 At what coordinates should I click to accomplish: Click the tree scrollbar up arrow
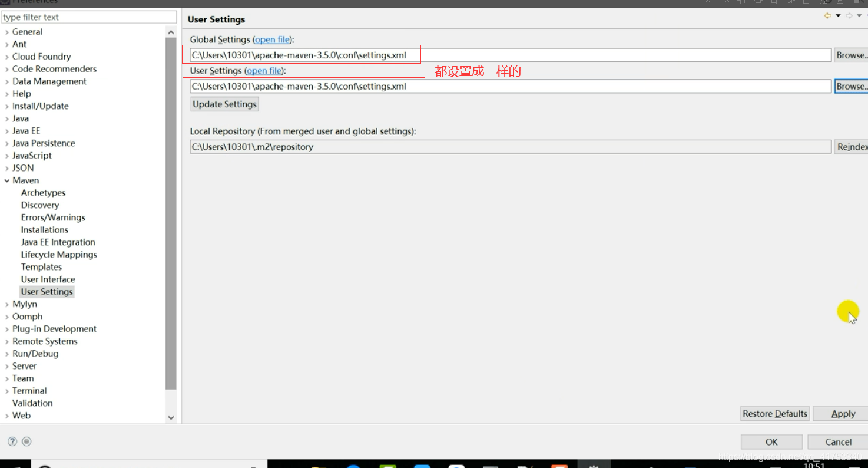[x=171, y=32]
